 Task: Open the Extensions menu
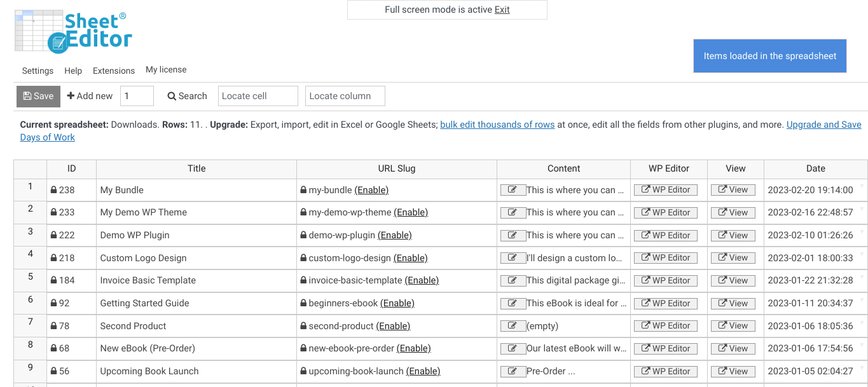tap(113, 71)
